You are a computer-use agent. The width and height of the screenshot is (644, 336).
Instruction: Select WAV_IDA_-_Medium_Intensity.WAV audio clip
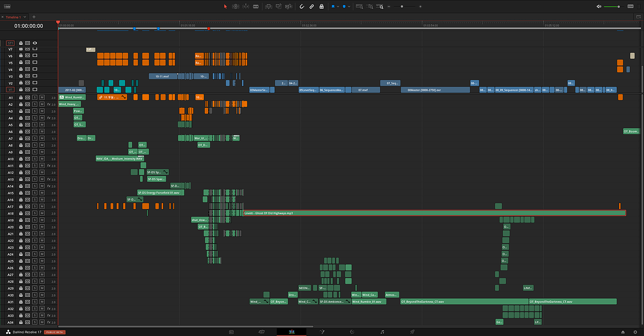(120, 159)
